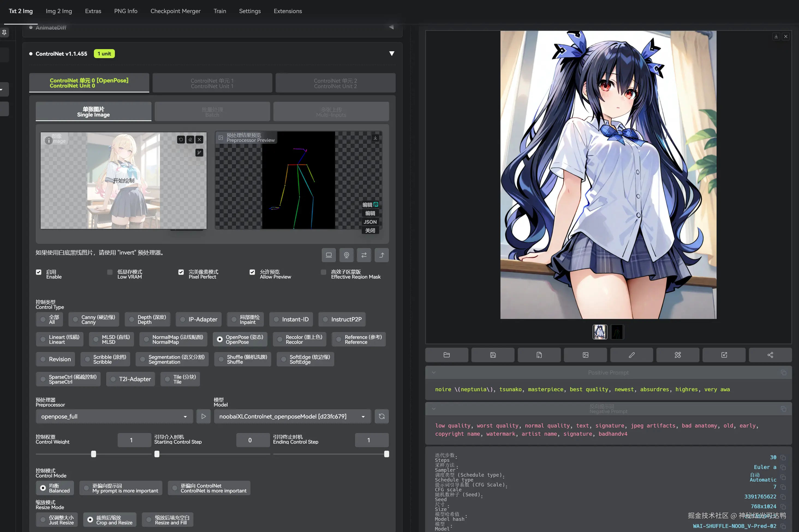Click the mirror webcam swap-arrows icon
799x532 pixels.
pos(364,255)
